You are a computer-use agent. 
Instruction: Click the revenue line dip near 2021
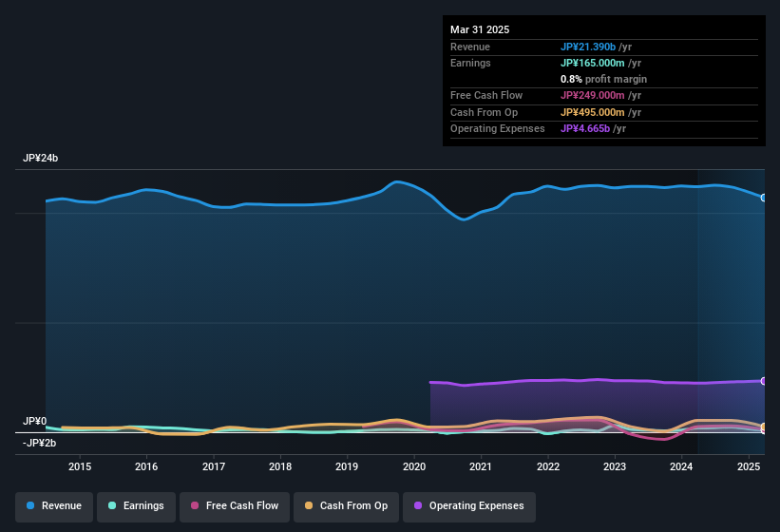tap(464, 219)
